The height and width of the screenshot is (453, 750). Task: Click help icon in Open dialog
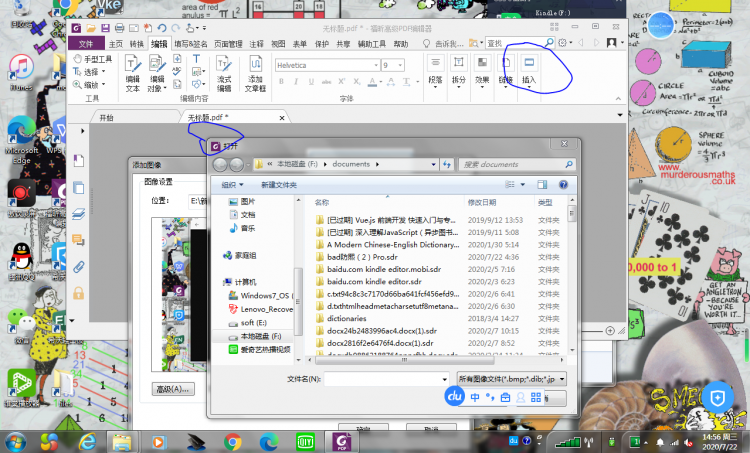coord(563,185)
